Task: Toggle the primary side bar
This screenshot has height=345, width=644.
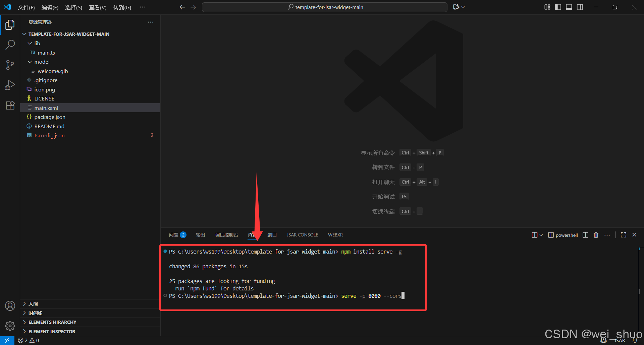Action: click(558, 7)
